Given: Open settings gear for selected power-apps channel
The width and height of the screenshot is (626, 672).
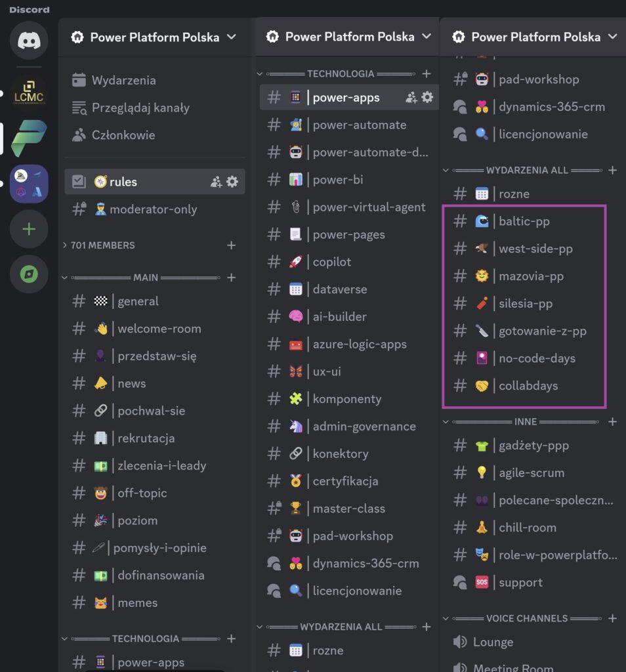Looking at the screenshot, I should (x=427, y=97).
